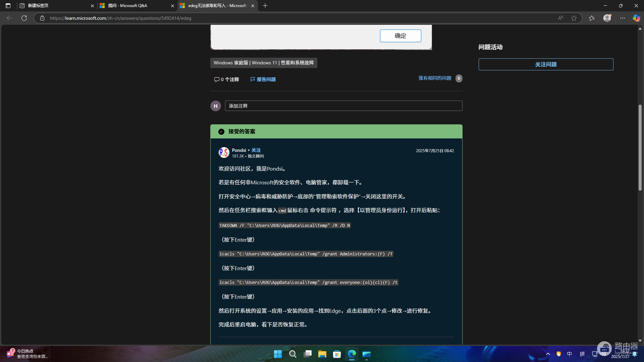Click the 添加注释 comment input field
The image size is (644, 362).
(343, 106)
